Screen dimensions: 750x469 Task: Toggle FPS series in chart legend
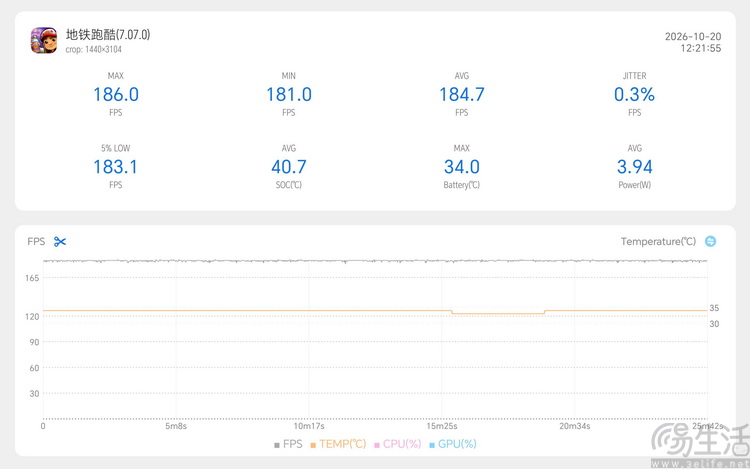(x=288, y=444)
